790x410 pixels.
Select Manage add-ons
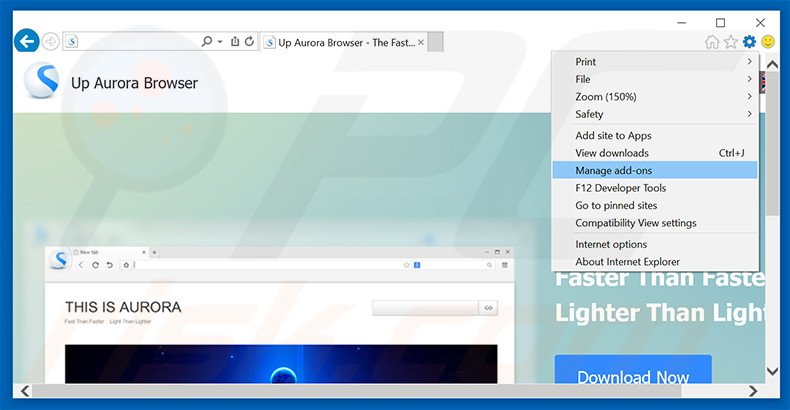(655, 170)
